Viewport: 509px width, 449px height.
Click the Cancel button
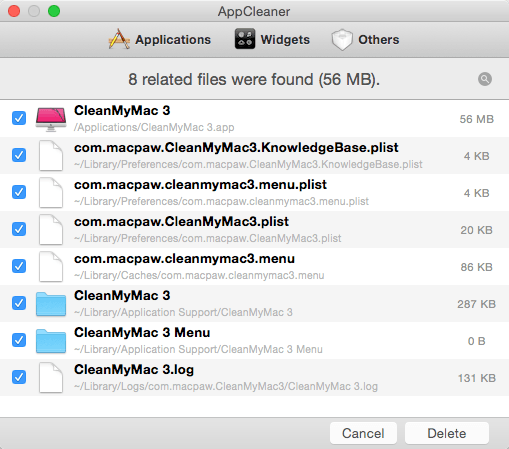point(363,433)
